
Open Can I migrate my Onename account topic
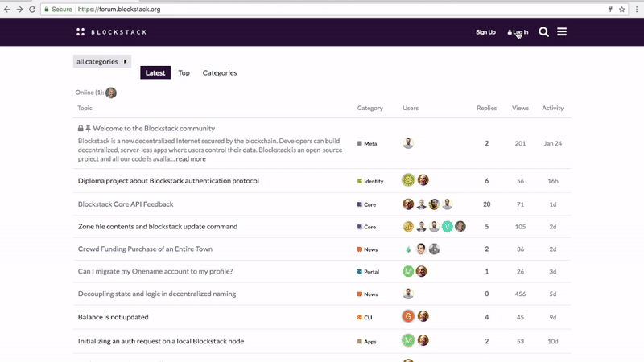155,271
